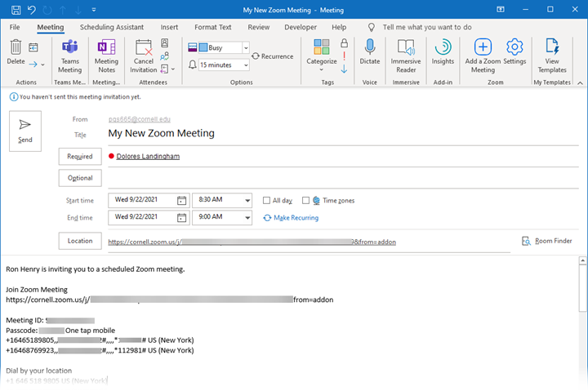Image resolution: width=588 pixels, height=391 pixels.
Task: Click the Required attendees button
Action: pyautogui.click(x=80, y=157)
